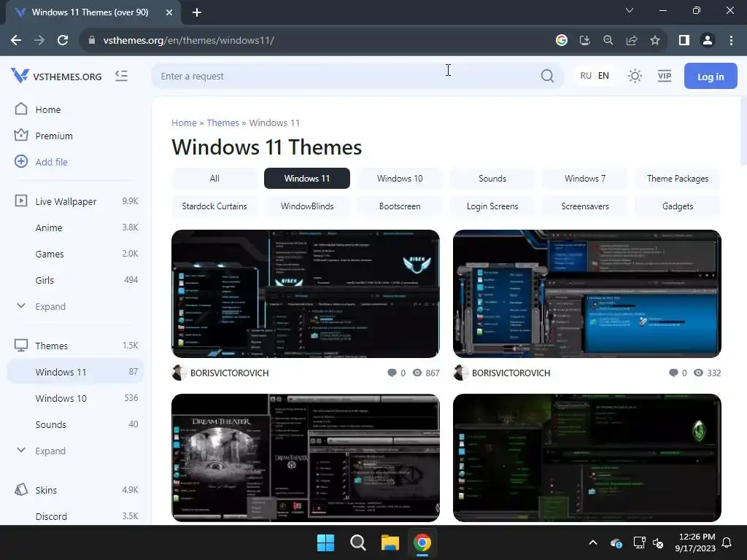Screen dimensions: 747x560
Task: Open Chrome zoom magnifier icon
Action: 608,40
